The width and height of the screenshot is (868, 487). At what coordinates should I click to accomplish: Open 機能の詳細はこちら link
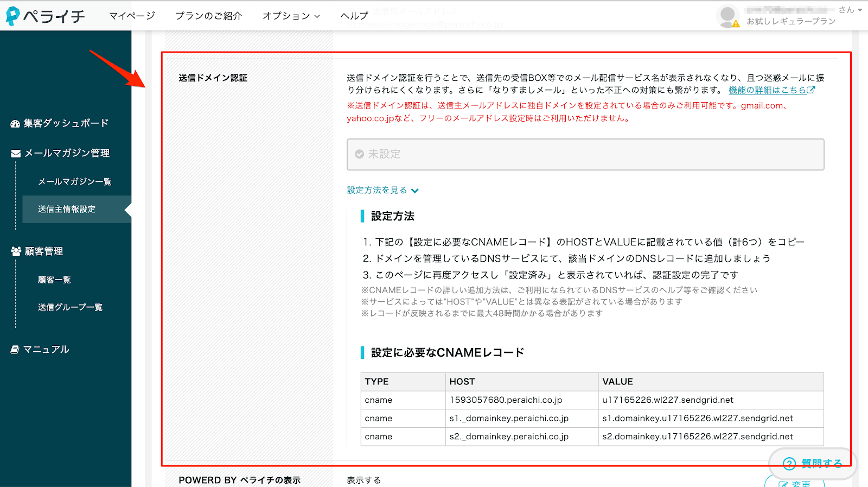point(767,90)
